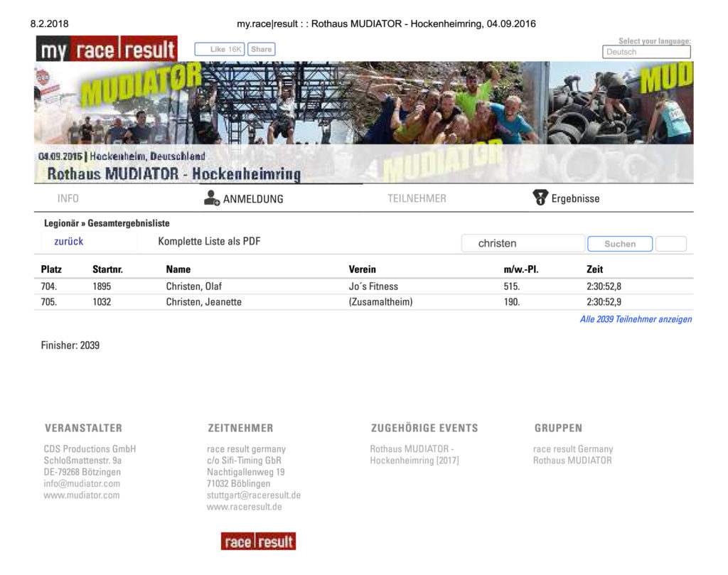Screen dimensions: 728x575
Task: Click the red race|result footer logo
Action: (258, 541)
